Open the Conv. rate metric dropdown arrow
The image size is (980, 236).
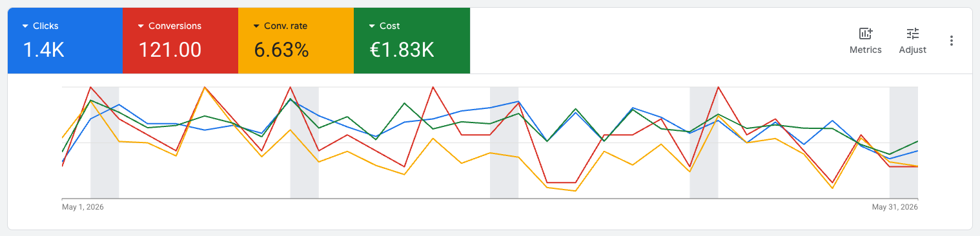(256, 26)
